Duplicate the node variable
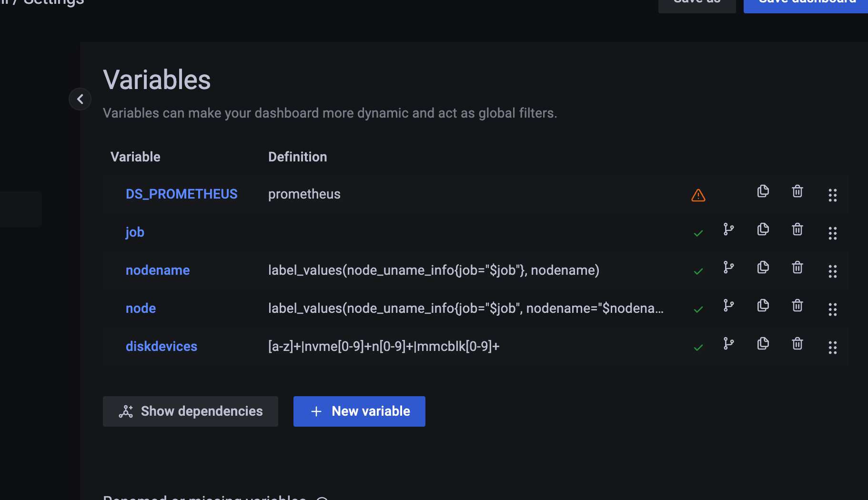The width and height of the screenshot is (868, 500). 763,306
